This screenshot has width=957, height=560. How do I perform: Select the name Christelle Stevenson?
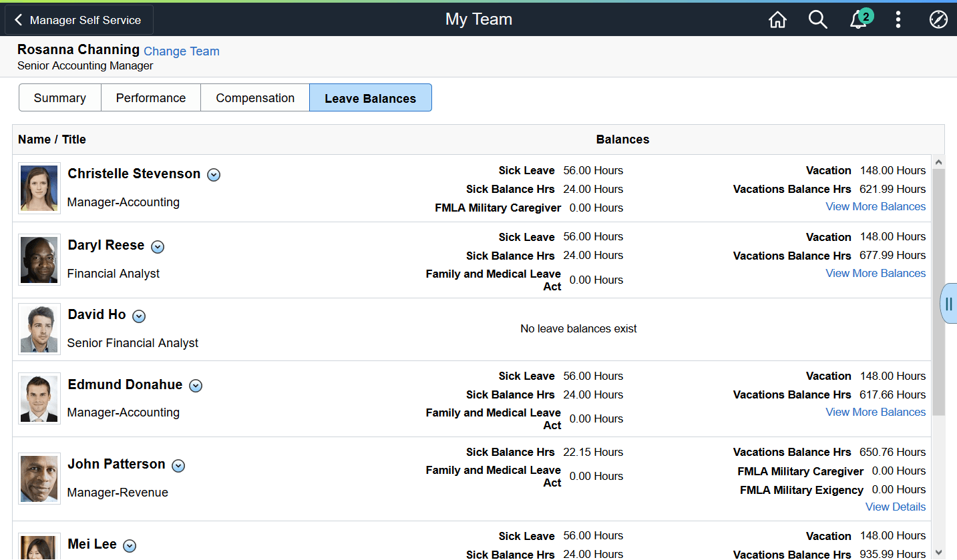coord(134,174)
